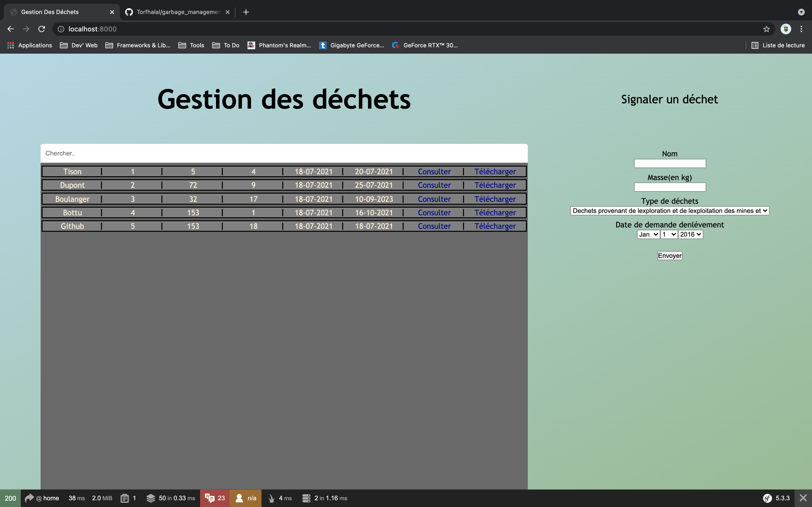This screenshot has height=507, width=812.
Task: Switch to the Torfhalal/garbage_management tab
Action: coord(178,12)
